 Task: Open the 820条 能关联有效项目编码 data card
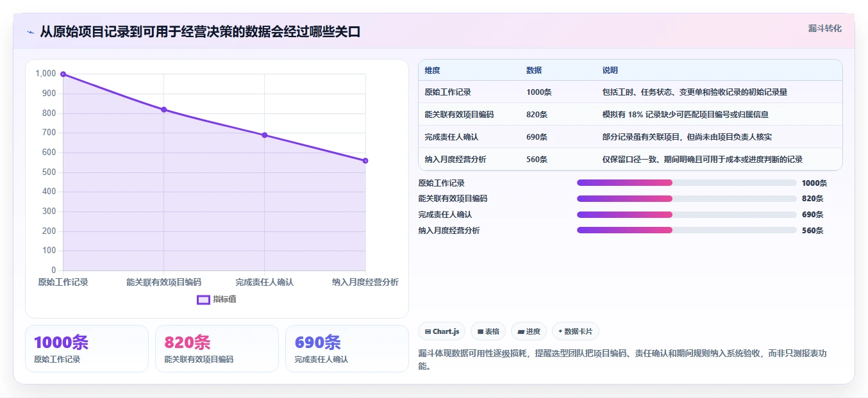[217, 349]
